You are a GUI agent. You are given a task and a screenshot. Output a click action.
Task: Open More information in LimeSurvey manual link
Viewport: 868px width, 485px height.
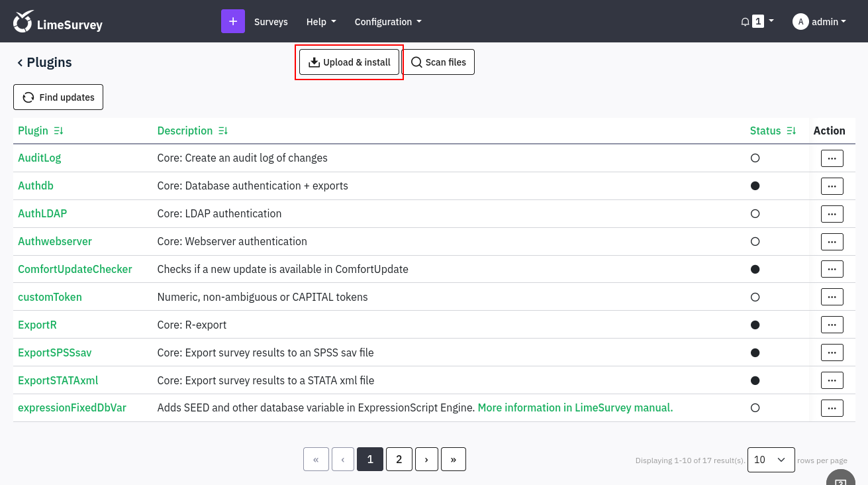(x=575, y=408)
